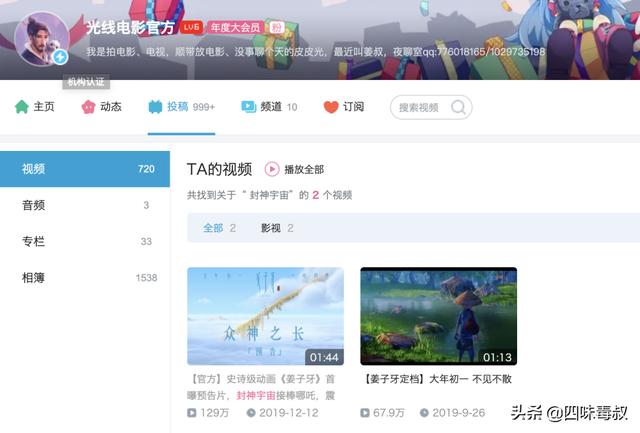This screenshot has height=433, width=640.
Task: Select the 视频 720 sidebar item
Action: coord(85,169)
